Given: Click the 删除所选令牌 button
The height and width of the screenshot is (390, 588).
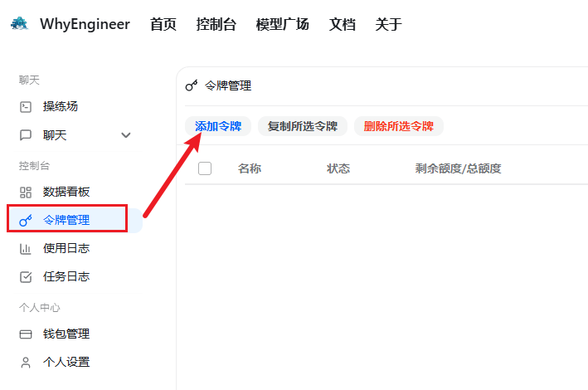Looking at the screenshot, I should tap(399, 126).
